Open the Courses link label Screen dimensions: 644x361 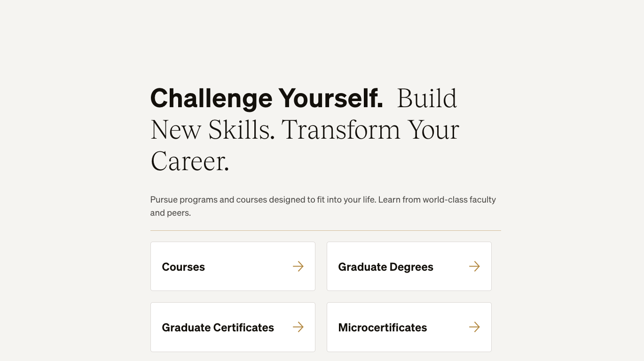[x=183, y=267]
